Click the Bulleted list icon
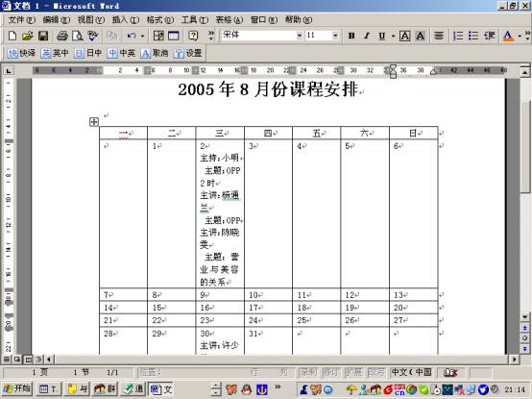This screenshot has width=532, height=399. pos(473,36)
